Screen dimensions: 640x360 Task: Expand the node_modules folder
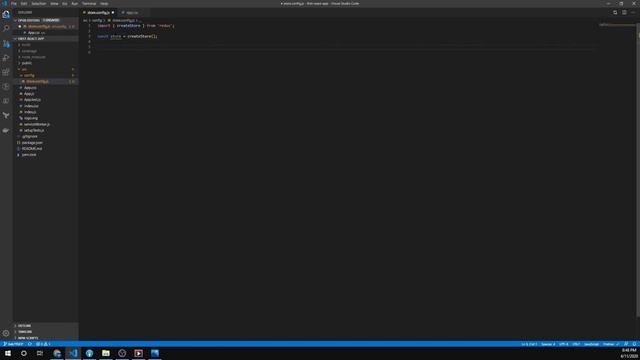point(33,57)
